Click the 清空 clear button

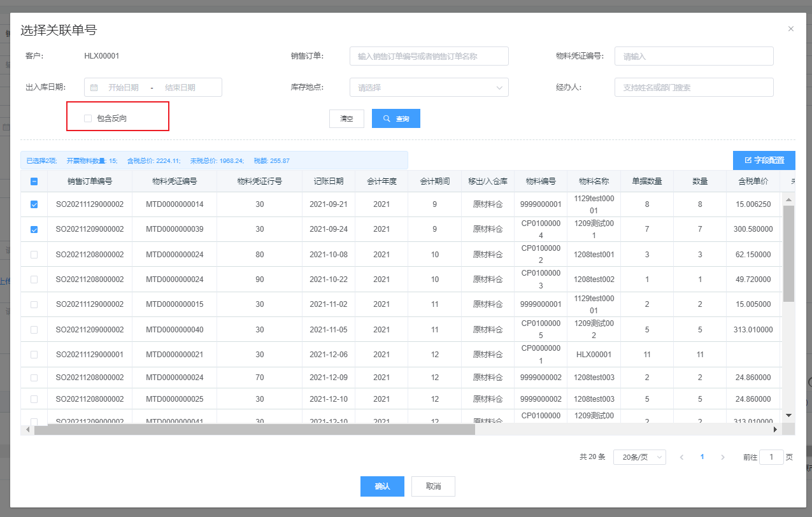click(346, 118)
